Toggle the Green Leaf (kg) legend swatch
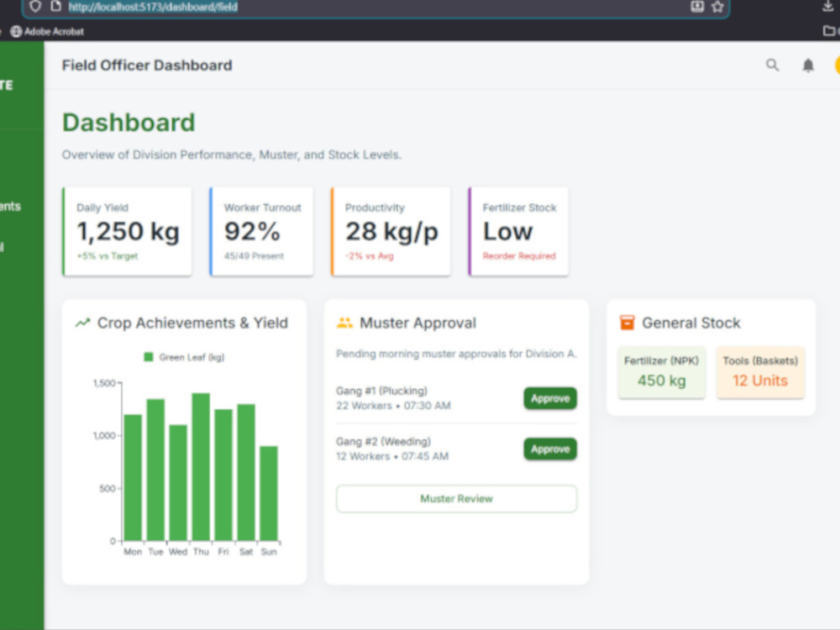This screenshot has height=630, width=840. tap(149, 357)
